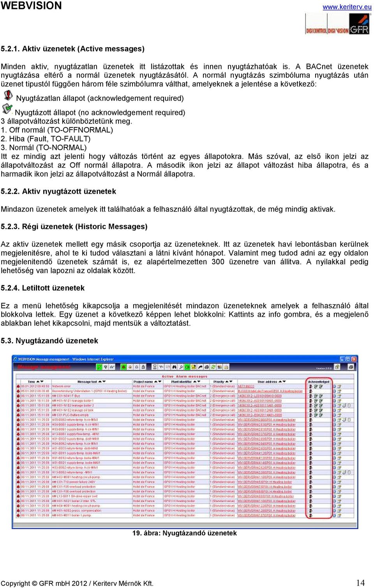The height and width of the screenshot is (588, 374).
Task: Click the printer icon at the toolbar's far right
Action: [351, 367]
